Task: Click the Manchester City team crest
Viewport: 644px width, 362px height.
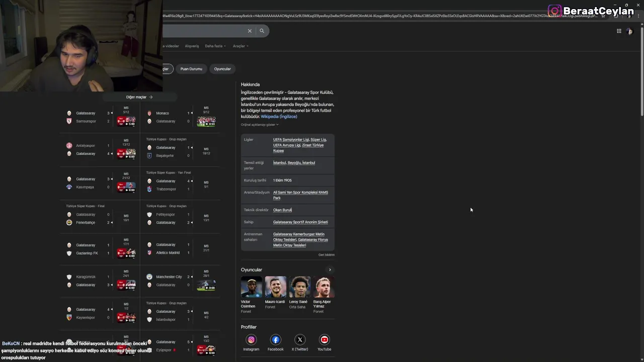Action: pyautogui.click(x=149, y=277)
